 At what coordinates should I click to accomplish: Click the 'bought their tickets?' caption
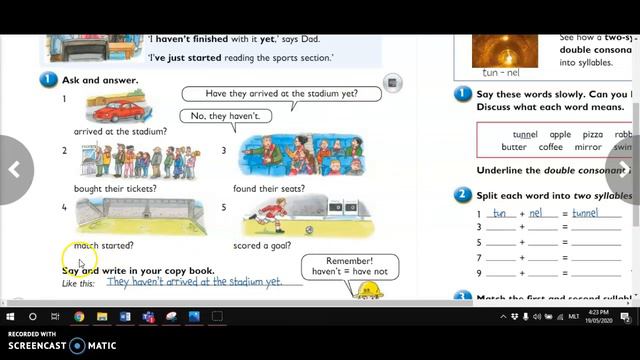[115, 189]
